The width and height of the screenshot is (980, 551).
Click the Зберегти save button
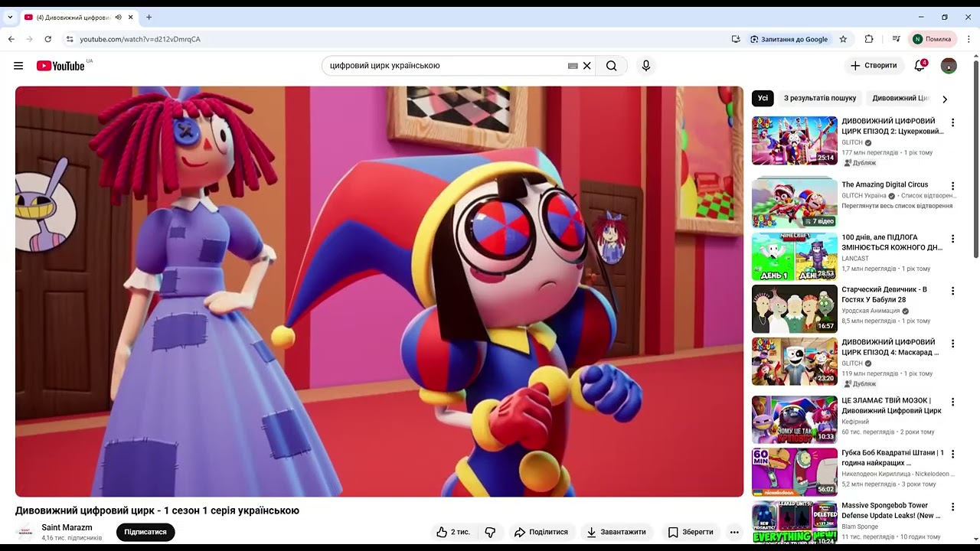pyautogui.click(x=691, y=532)
